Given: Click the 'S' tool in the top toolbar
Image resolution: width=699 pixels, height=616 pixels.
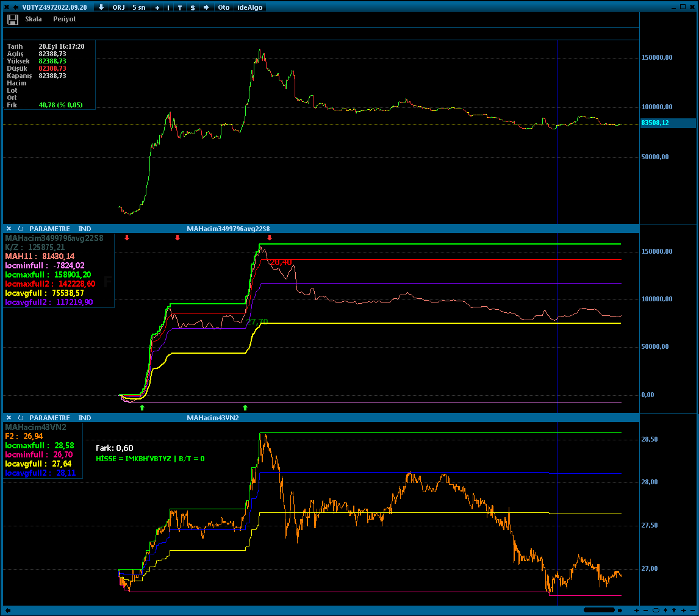Looking at the screenshot, I should click(193, 7).
